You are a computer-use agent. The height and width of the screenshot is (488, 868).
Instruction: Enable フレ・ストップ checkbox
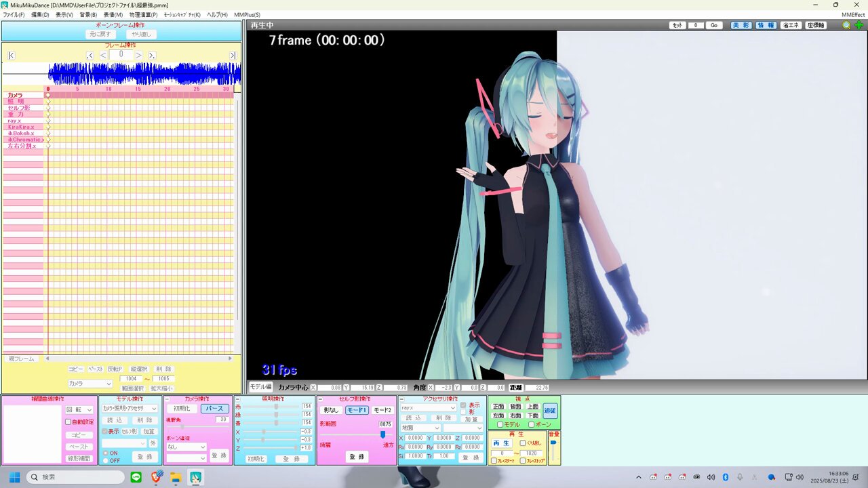click(x=522, y=461)
